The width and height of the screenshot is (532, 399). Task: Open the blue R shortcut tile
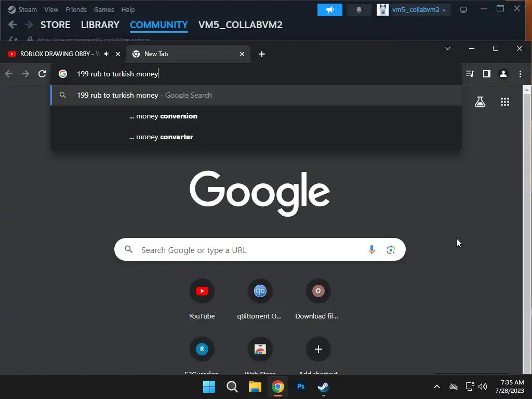click(x=202, y=350)
